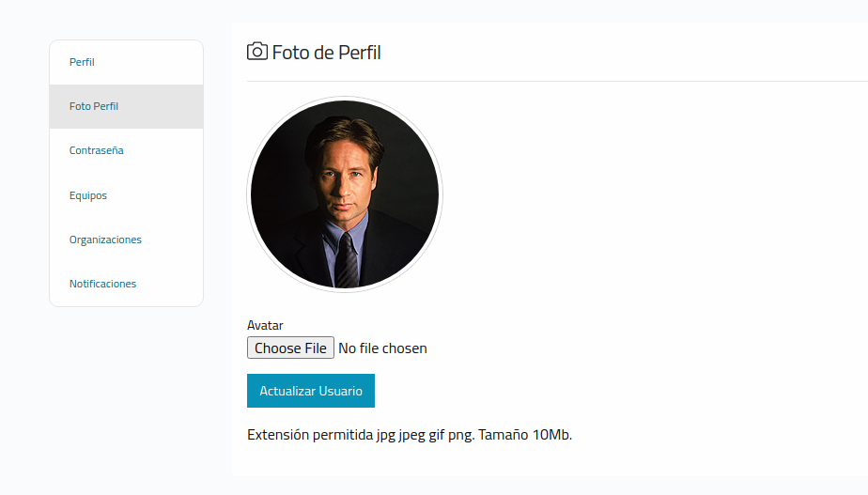The width and height of the screenshot is (868, 495).
Task: Click the 'Tamaño 10Mb' size note
Action: coord(525,435)
